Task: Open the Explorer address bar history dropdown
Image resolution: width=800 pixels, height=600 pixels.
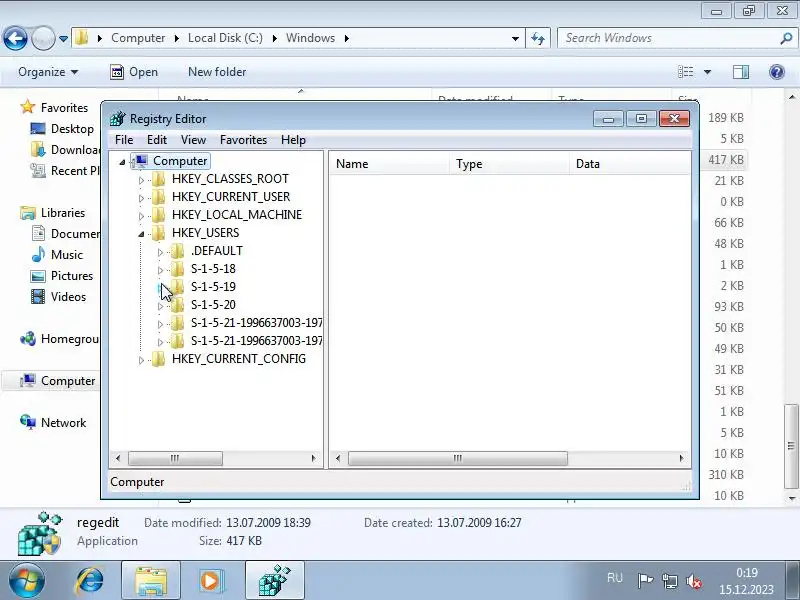Action: click(x=515, y=38)
